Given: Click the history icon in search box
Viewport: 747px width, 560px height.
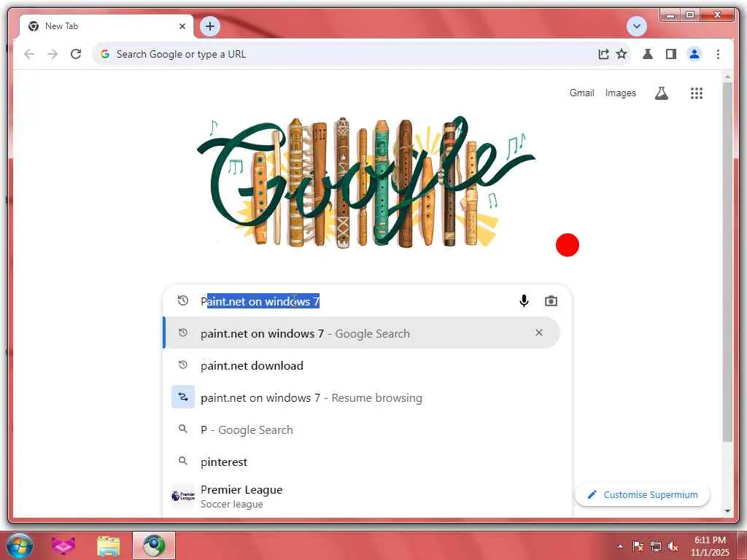Looking at the screenshot, I should pyautogui.click(x=183, y=300).
